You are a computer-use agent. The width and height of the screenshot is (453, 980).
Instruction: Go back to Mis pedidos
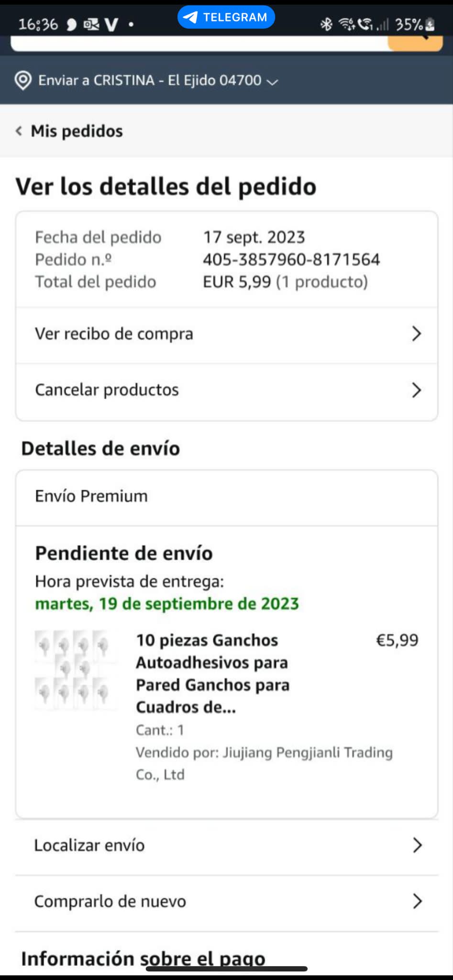tap(77, 131)
